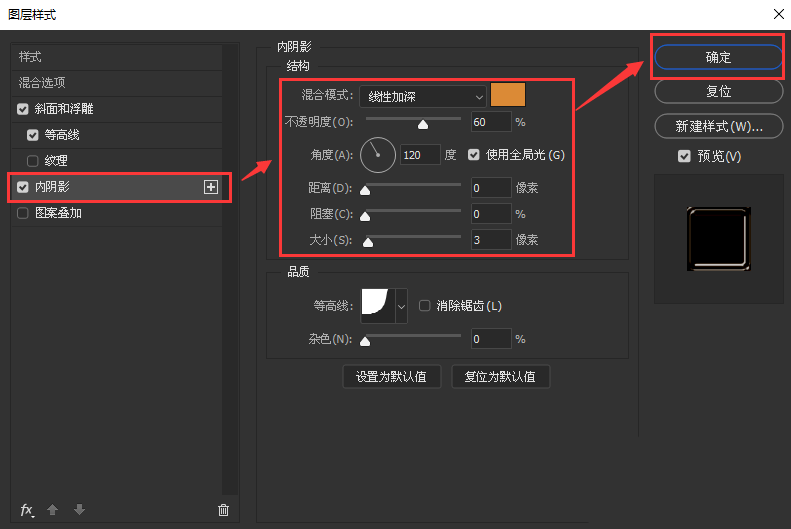This screenshot has height=529, width=791.
Task: Focus the 杂色 percent value field
Action: [x=491, y=339]
